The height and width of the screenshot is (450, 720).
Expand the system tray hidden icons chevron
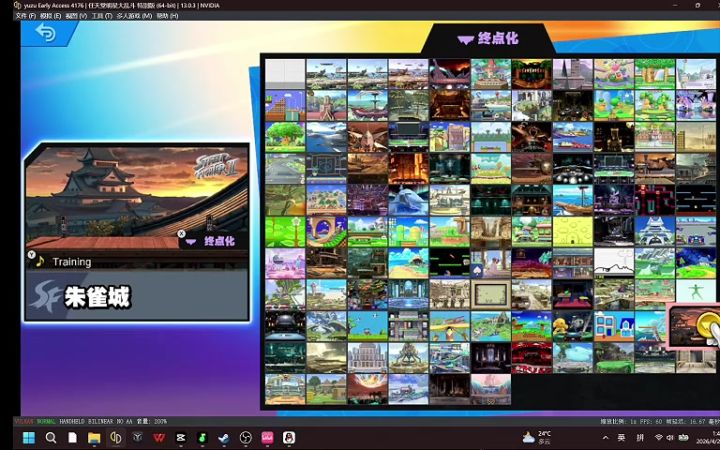coord(606,438)
